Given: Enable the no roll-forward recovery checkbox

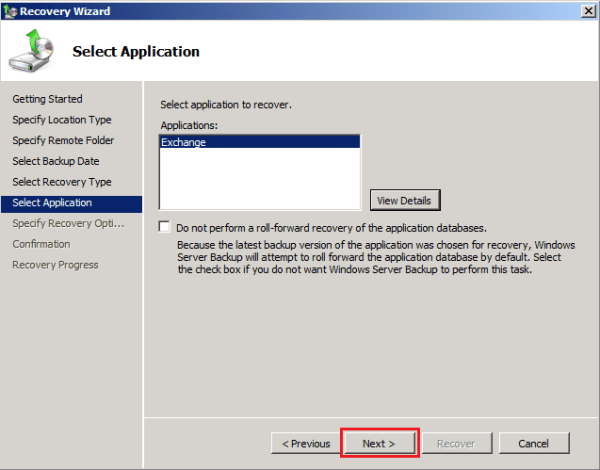Looking at the screenshot, I should click(165, 227).
